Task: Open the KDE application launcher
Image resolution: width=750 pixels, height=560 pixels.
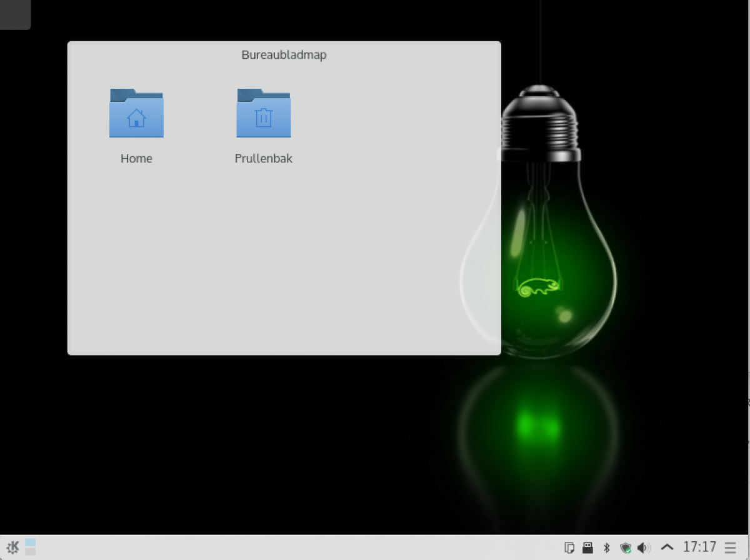Action: click(x=12, y=547)
